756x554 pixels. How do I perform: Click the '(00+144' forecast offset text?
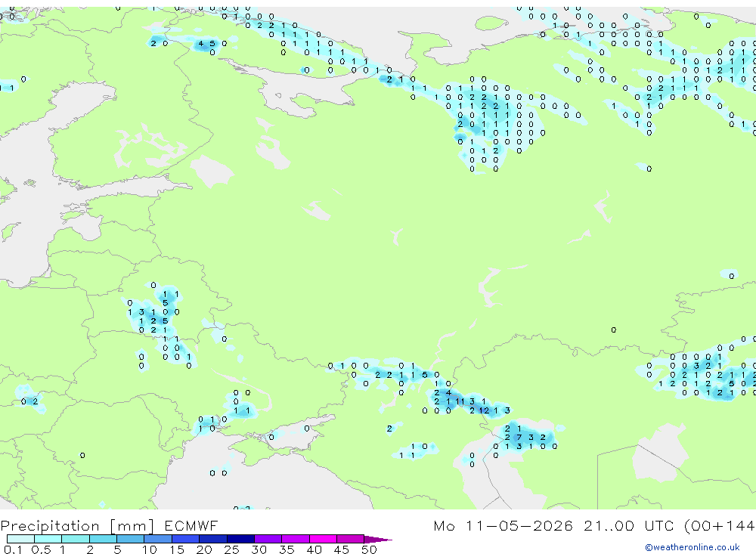point(720,525)
